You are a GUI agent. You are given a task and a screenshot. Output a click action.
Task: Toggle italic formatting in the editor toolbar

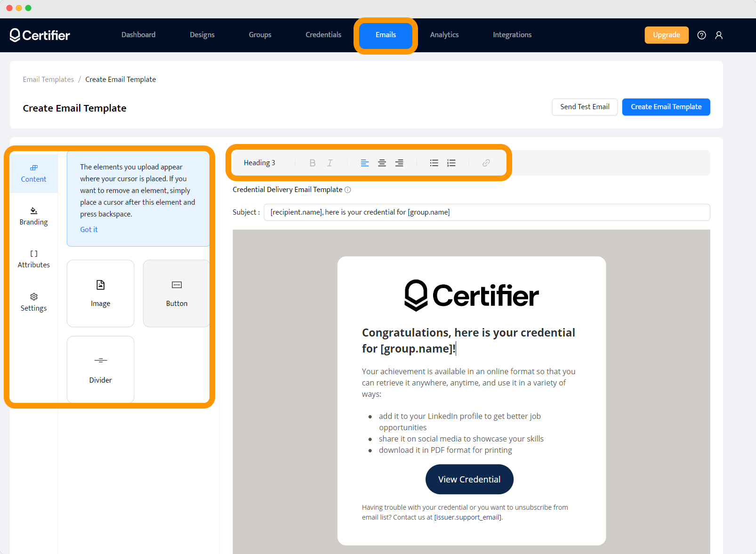tap(330, 163)
